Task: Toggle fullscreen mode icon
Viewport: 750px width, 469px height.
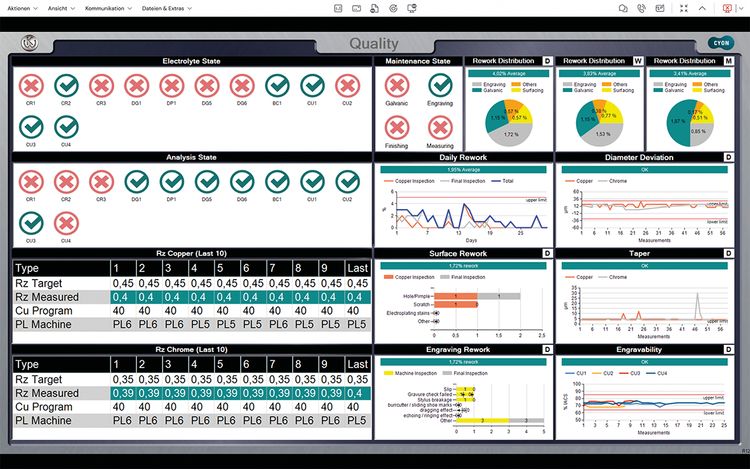Action: coord(684,8)
